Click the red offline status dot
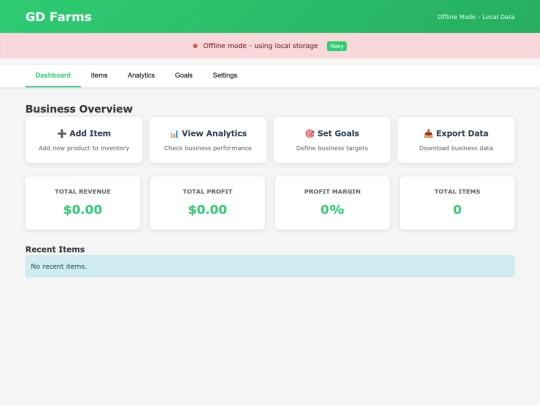This screenshot has width=540, height=405. [x=195, y=46]
